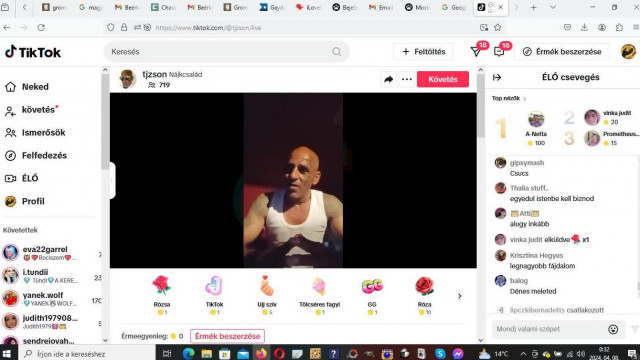
Task: Click chat user balog
Action: point(519,281)
